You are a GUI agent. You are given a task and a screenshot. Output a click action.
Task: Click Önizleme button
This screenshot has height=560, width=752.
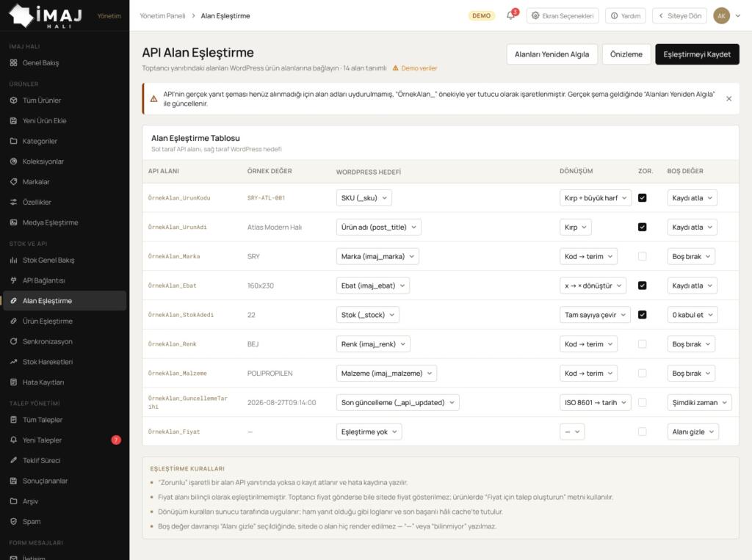[x=626, y=54]
